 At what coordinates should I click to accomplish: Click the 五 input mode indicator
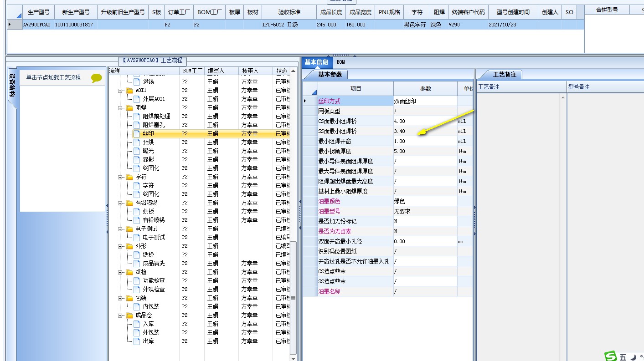[x=623, y=357]
